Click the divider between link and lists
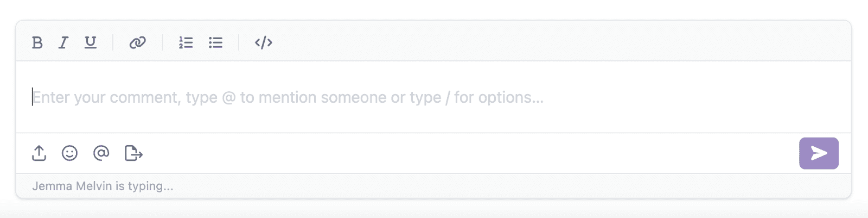This screenshot has width=868, height=218. [162, 42]
